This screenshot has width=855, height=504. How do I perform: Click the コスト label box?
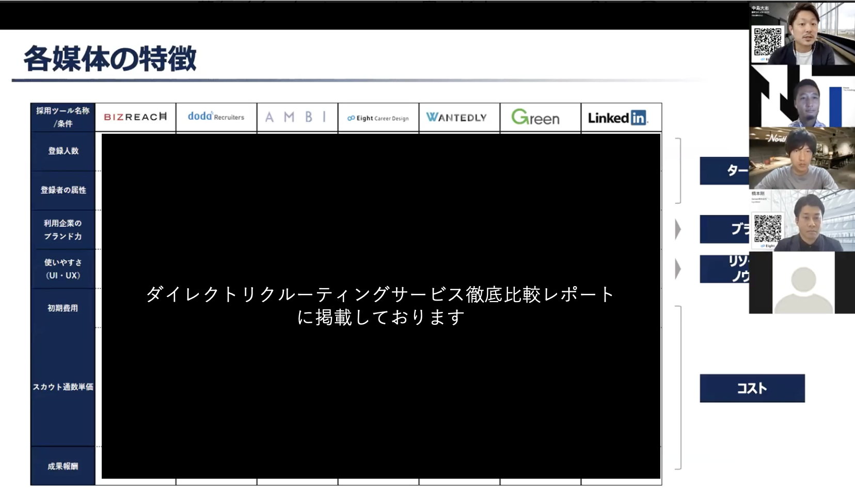[752, 388]
